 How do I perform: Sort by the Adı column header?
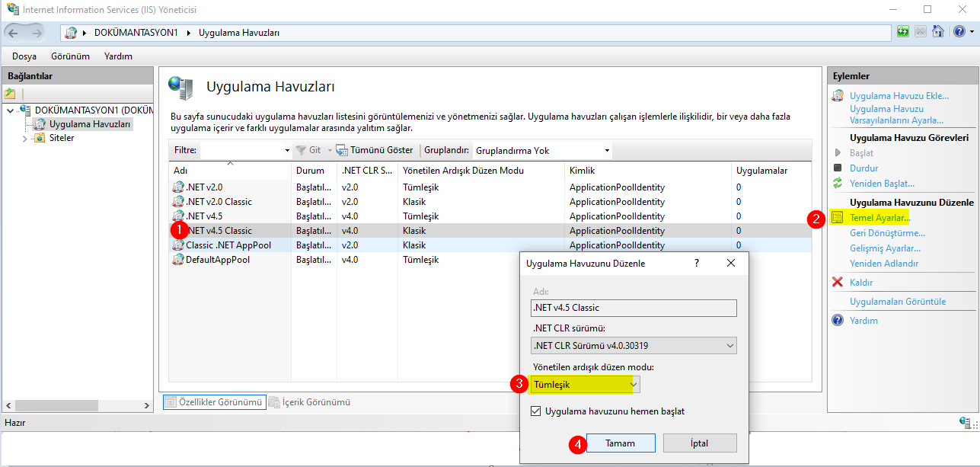(x=231, y=171)
